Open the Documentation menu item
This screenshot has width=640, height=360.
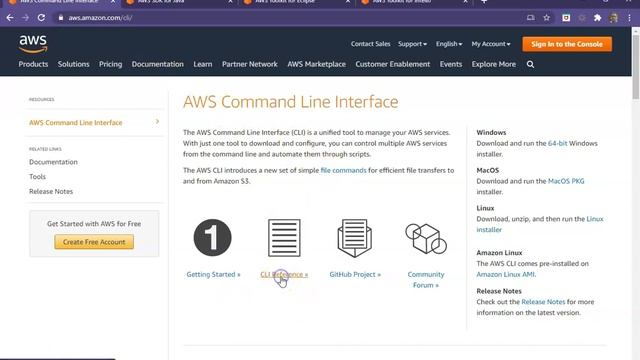tap(158, 64)
